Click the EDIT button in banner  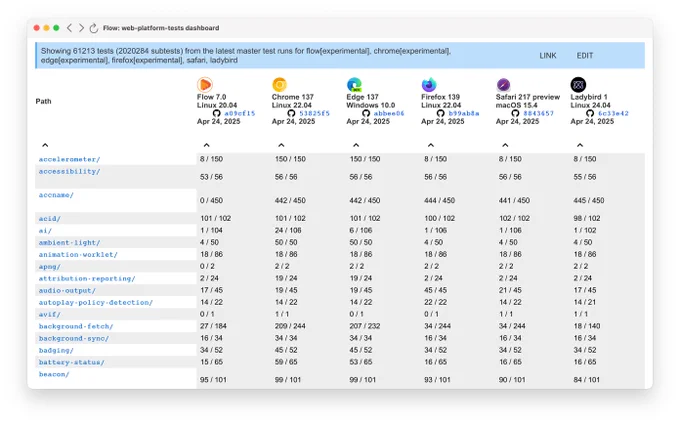(x=585, y=56)
